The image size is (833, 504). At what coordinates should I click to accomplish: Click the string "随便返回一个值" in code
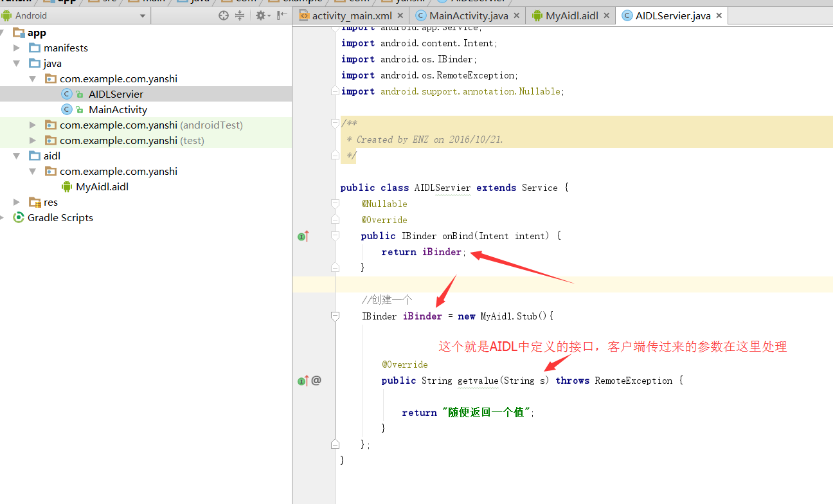[x=485, y=413]
